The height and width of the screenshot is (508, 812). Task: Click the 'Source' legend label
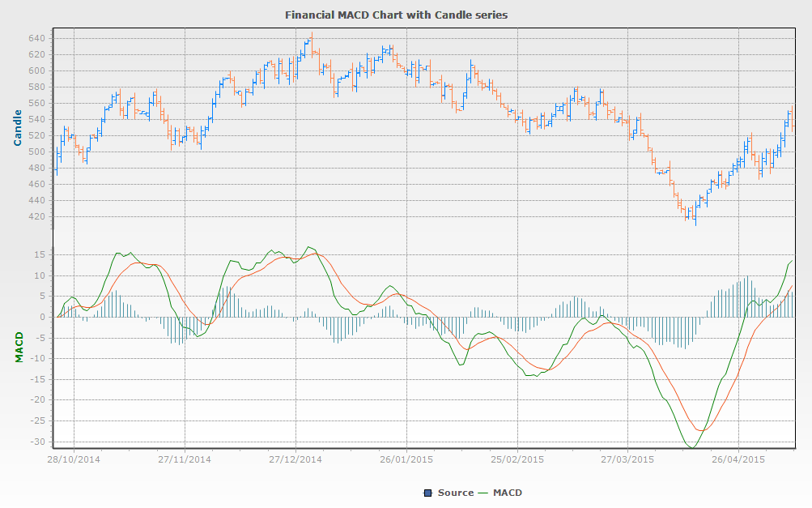[x=456, y=493]
